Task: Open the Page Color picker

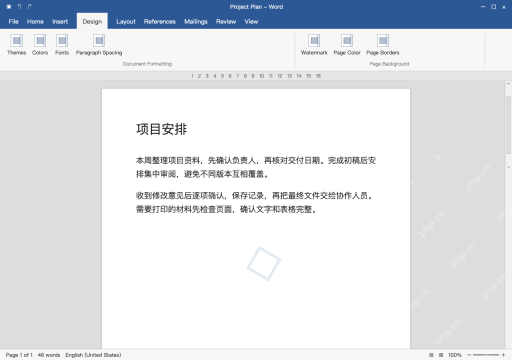Action: pyautogui.click(x=347, y=45)
